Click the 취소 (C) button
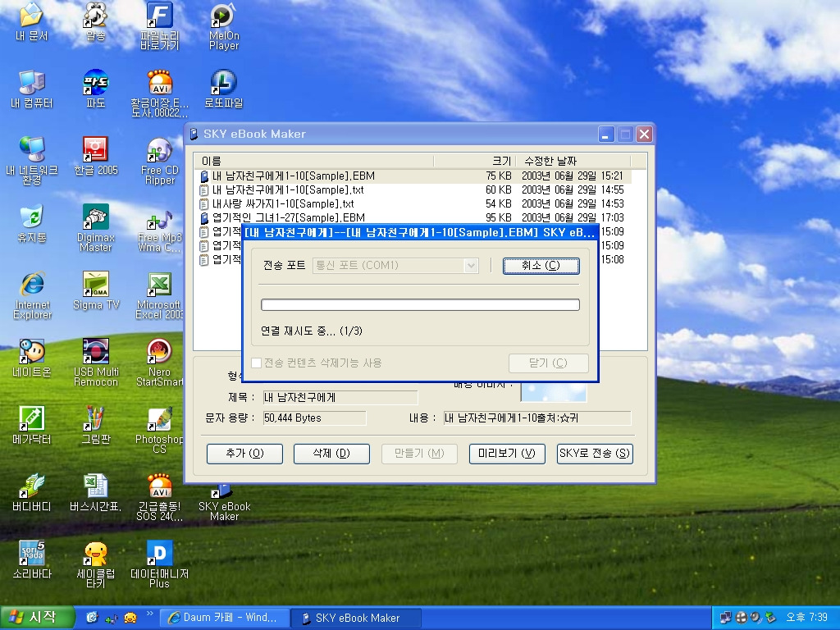Image resolution: width=840 pixels, height=630 pixels. click(541, 266)
